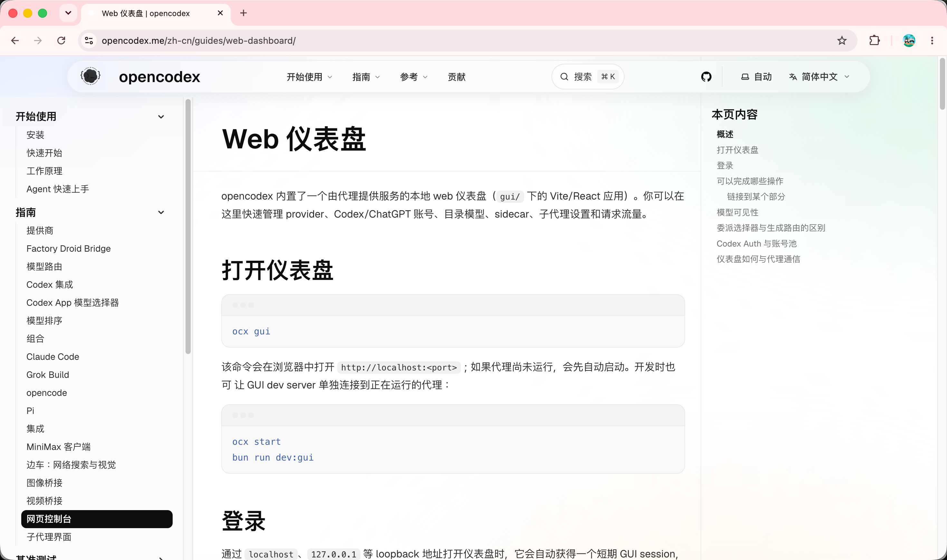Open MiniMax 客户端 guide in the sidebar
Image resolution: width=947 pixels, height=560 pixels.
coord(59,447)
